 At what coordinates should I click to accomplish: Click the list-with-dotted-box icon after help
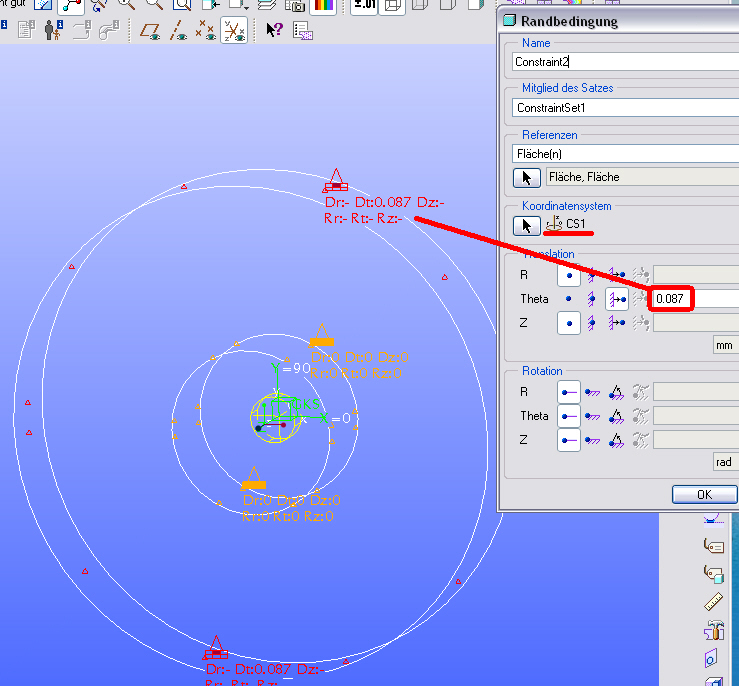tap(303, 31)
